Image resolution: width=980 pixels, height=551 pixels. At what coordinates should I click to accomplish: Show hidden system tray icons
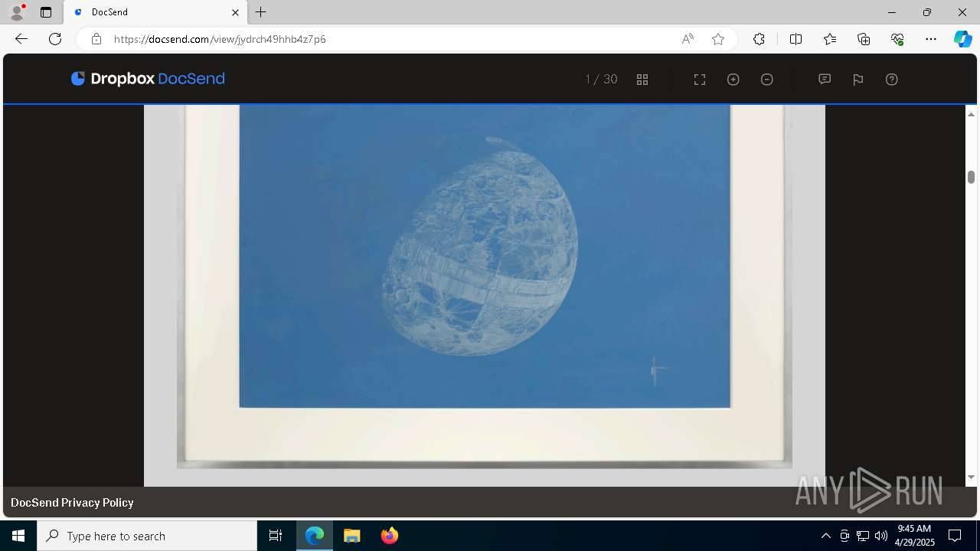pos(825,536)
